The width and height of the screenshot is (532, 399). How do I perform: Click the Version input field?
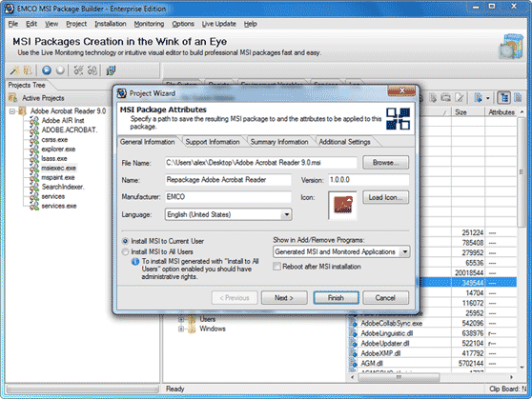point(368,180)
